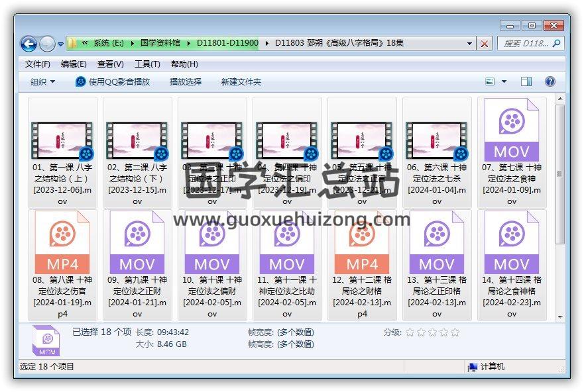Open the address bar previous locations dropdown
584x392 pixels.
(469, 44)
